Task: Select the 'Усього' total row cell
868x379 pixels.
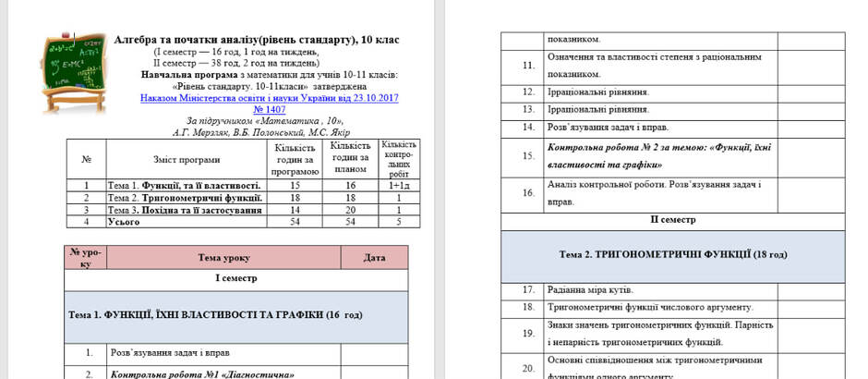Action: click(x=187, y=222)
